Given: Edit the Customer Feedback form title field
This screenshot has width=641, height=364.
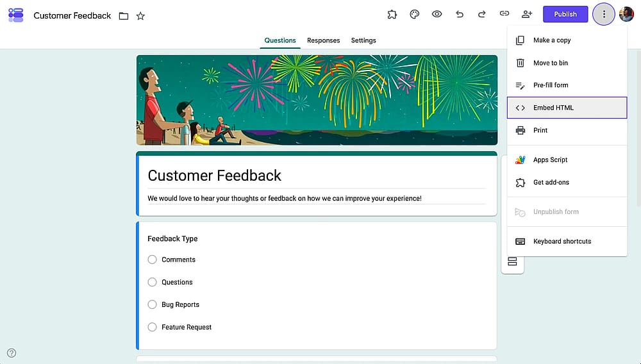Looking at the screenshot, I should (x=317, y=176).
